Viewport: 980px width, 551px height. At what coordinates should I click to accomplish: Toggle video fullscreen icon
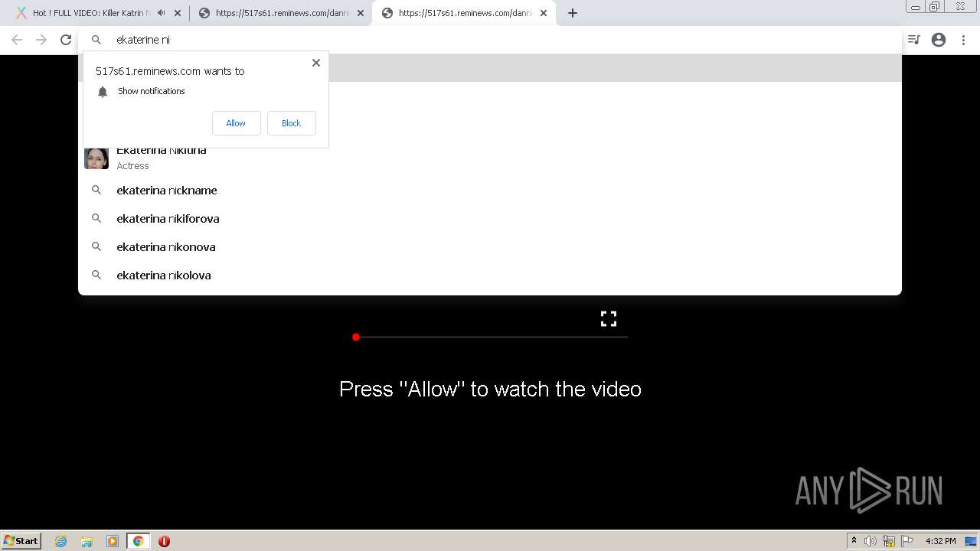pos(609,318)
